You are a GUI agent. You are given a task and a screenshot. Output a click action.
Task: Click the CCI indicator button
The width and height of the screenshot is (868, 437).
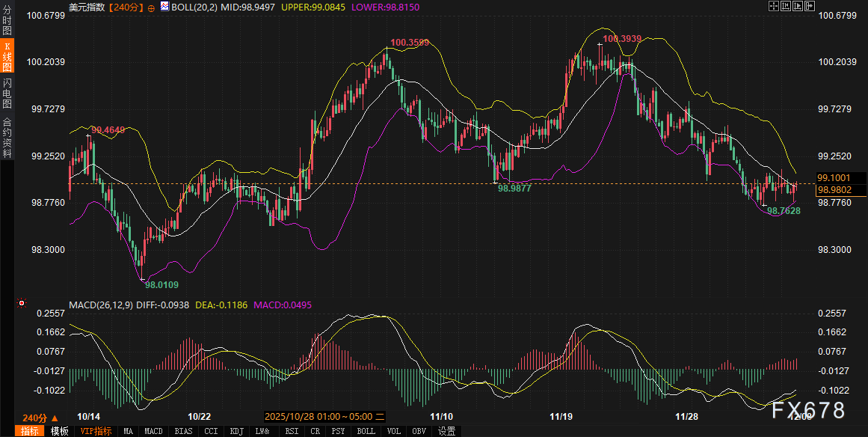pyautogui.click(x=211, y=431)
